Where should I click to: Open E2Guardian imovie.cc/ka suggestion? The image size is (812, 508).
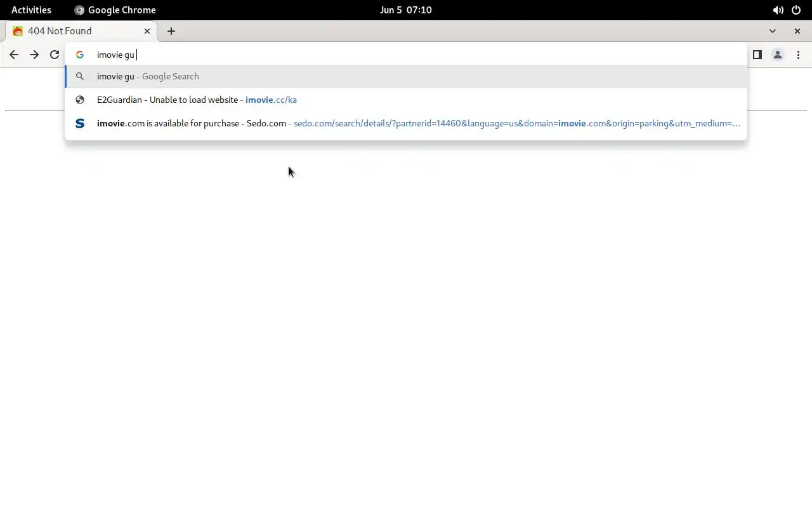(406, 100)
